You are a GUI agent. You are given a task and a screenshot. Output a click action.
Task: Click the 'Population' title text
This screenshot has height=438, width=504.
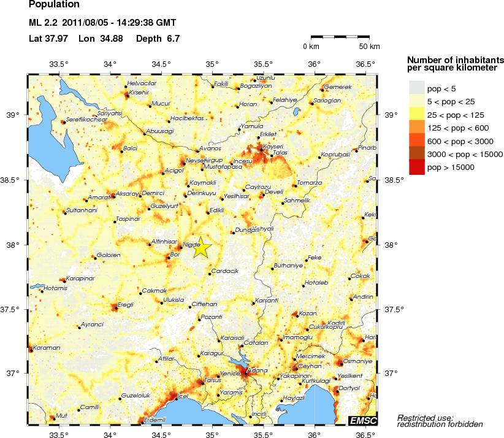(54, 6)
